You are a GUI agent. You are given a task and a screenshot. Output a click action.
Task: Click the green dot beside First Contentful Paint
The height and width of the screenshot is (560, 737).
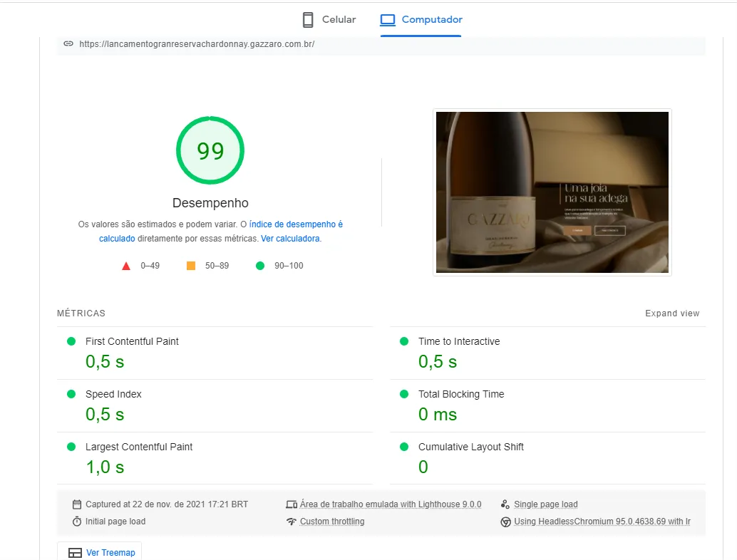click(x=71, y=341)
